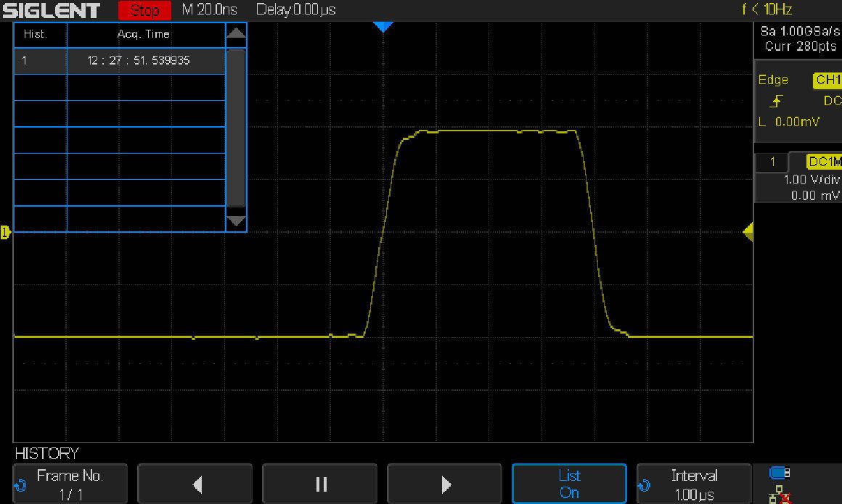Viewport: 842px width, 504px height.
Task: Select the channel 1 tab in the side panel
Action: pyautogui.click(x=772, y=162)
